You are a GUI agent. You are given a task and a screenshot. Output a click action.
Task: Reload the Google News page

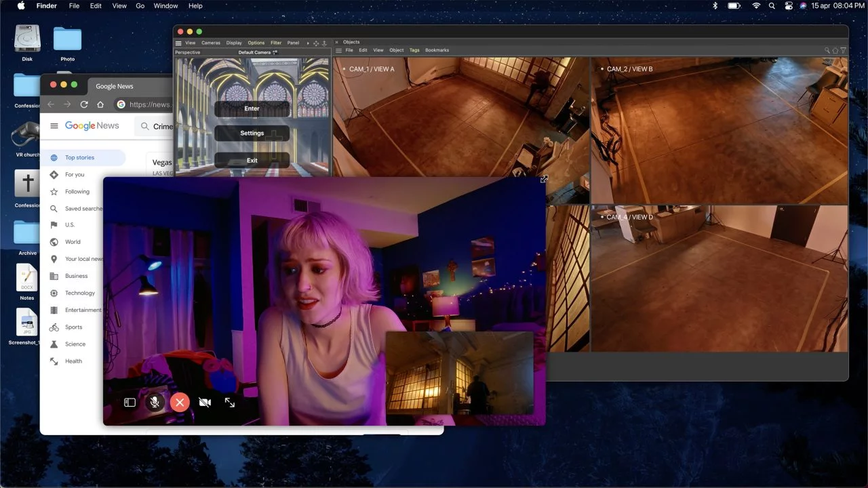point(84,104)
